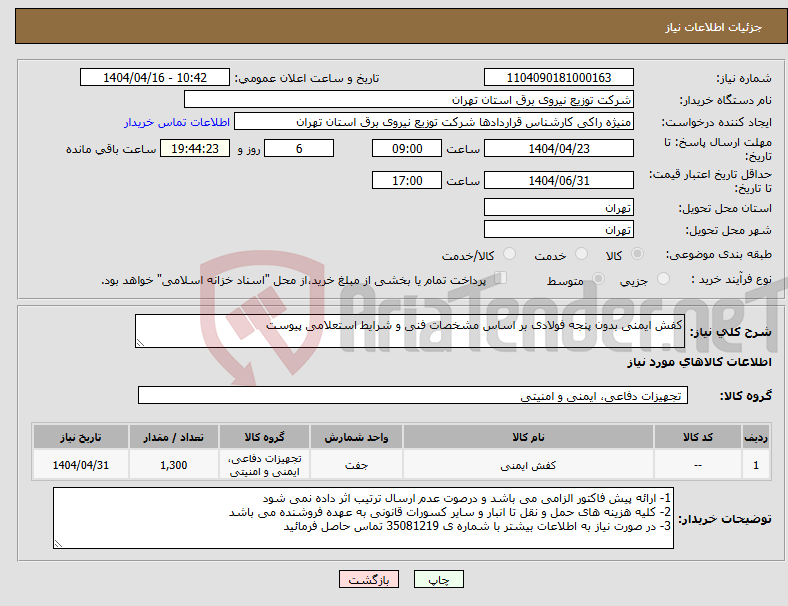Click the delivery city field تهران
The image size is (788, 606).
coord(558,230)
